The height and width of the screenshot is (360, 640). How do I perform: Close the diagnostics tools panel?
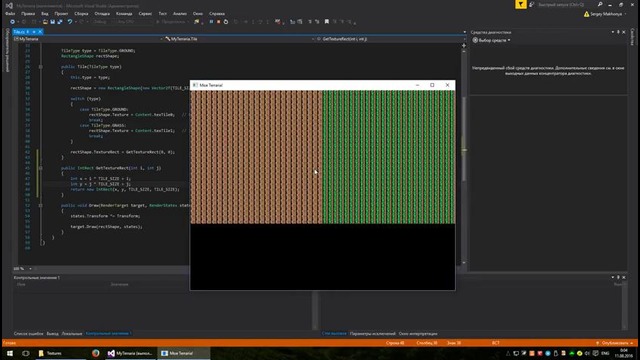[x=624, y=32]
